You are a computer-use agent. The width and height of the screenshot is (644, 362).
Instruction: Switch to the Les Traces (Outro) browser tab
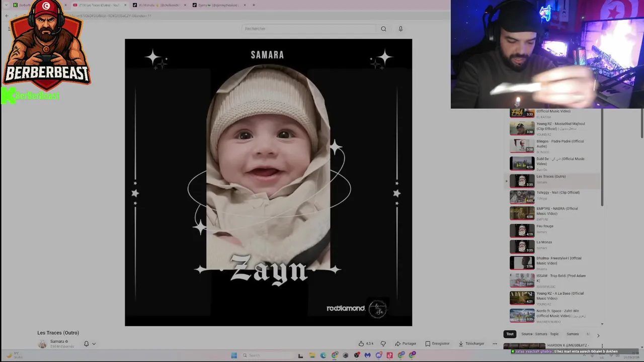click(99, 5)
